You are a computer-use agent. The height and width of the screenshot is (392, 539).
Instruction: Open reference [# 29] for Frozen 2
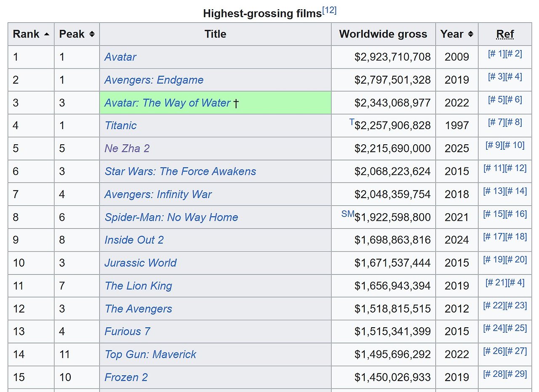click(516, 374)
